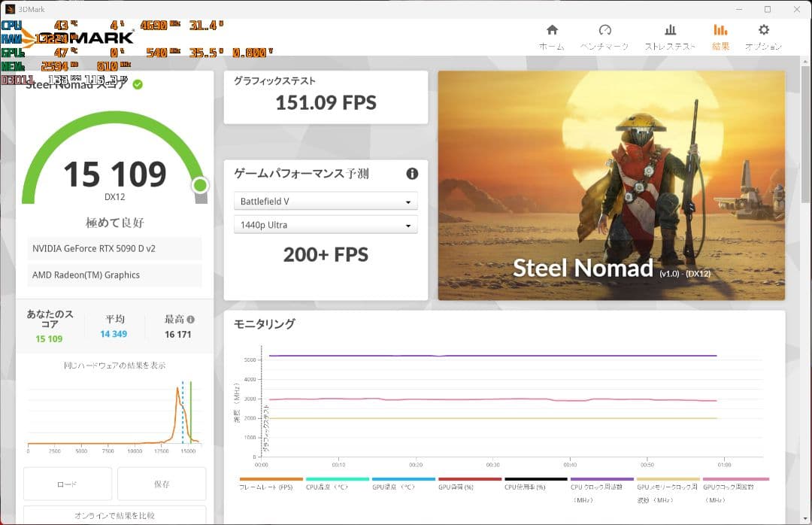Switch to the 結果 (Results) tab
The width and height of the screenshot is (812, 525).
720,30
